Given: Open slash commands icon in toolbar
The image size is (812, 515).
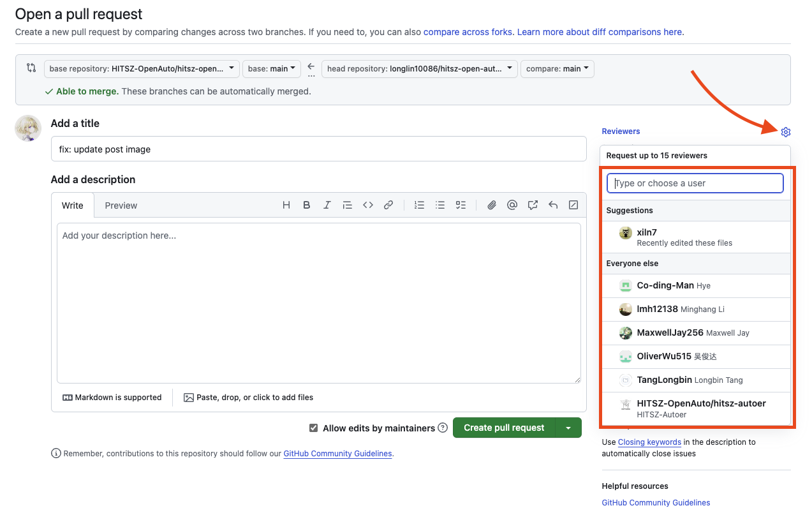Looking at the screenshot, I should point(573,205).
